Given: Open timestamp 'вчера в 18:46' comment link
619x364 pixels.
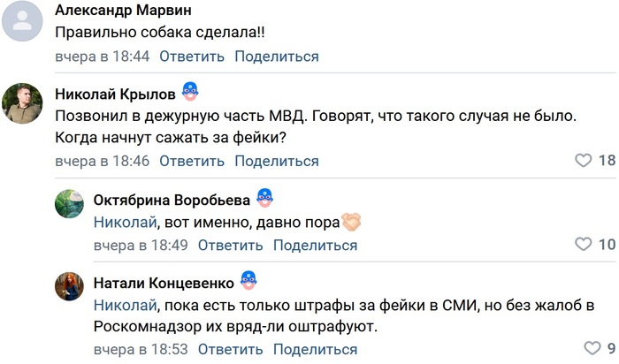Looking at the screenshot, I should point(102,161).
